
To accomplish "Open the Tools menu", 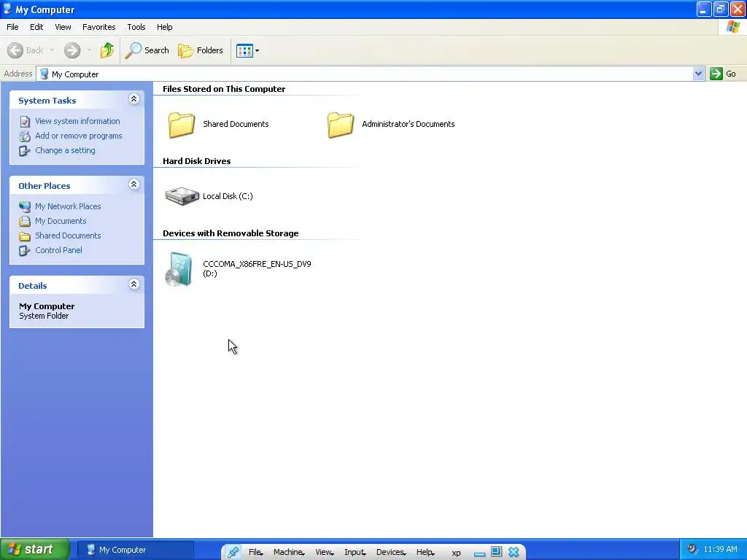I will 136,27.
